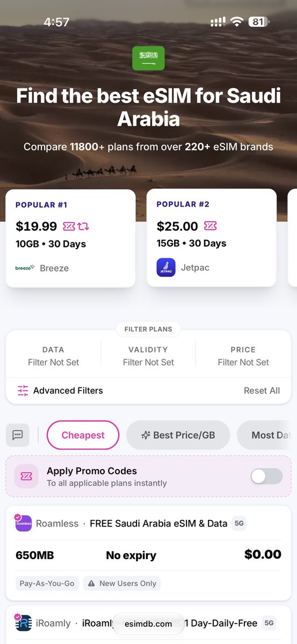
Task: Open Advanced Filters
Action: [x=60, y=391]
